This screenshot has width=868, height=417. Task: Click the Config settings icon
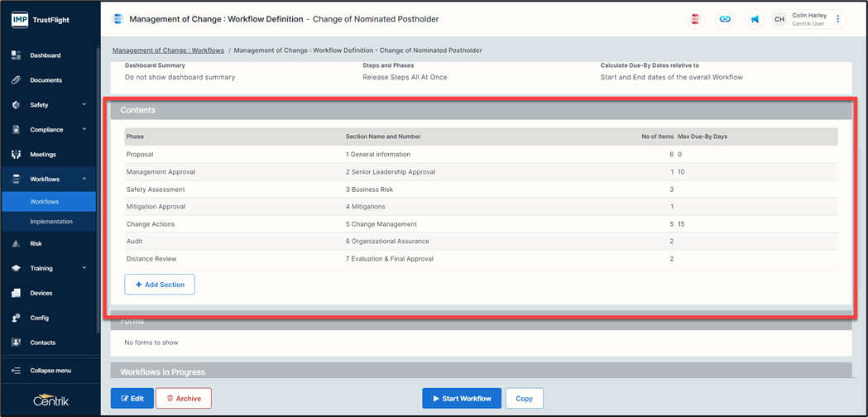tap(16, 318)
